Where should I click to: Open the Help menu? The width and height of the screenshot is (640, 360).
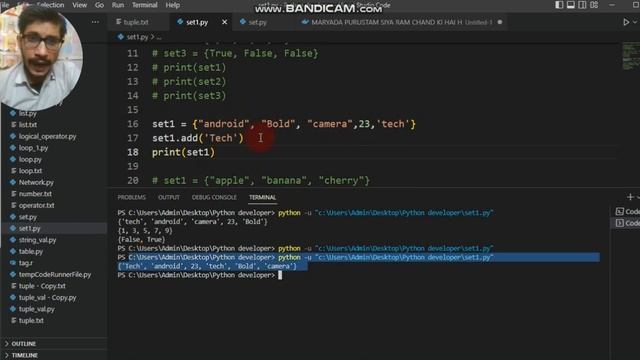coord(173,5)
